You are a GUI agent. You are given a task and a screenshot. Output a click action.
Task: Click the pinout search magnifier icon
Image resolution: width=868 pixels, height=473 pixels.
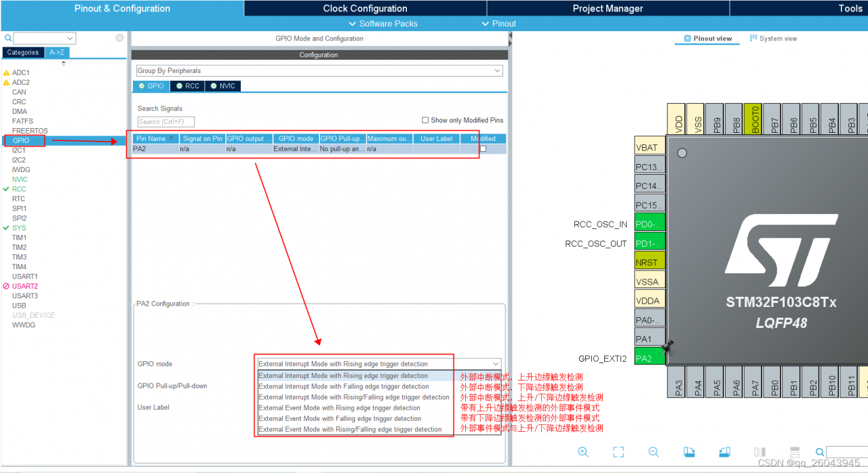tap(820, 452)
